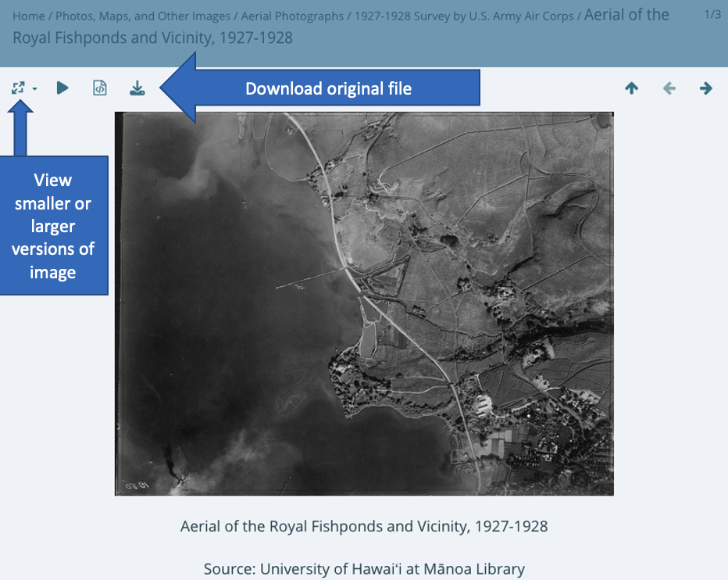728x580 pixels.
Task: Click the image caption below the photo
Action: [364, 526]
